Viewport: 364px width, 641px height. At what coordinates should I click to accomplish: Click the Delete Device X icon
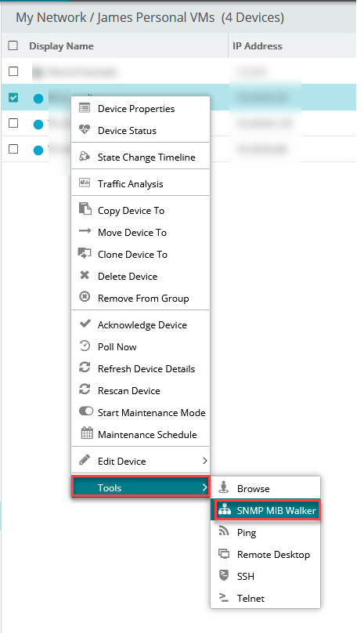coord(85,276)
